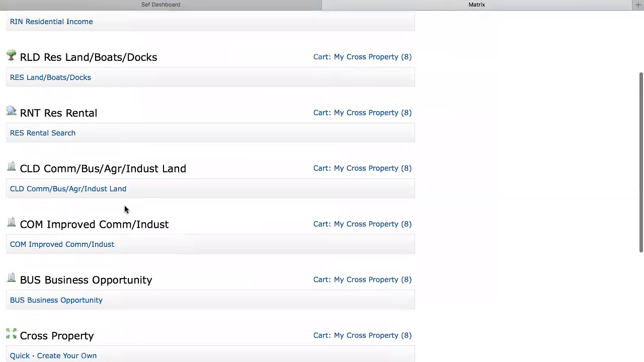
Task: Open the Create Your Own search link
Action: pyautogui.click(x=67, y=355)
